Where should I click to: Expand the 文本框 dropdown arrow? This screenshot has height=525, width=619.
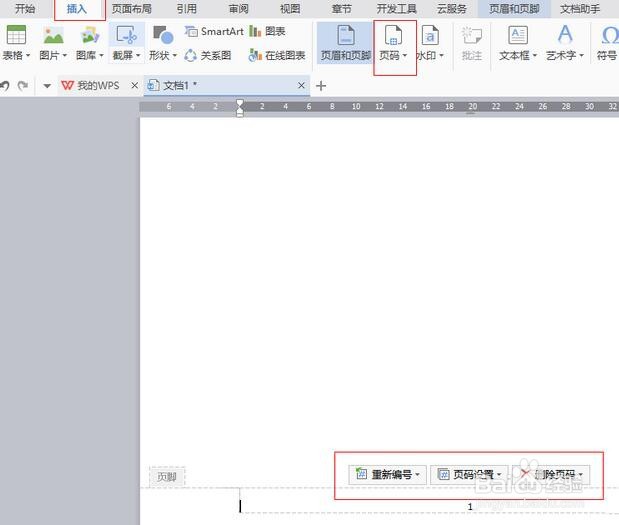[535, 56]
